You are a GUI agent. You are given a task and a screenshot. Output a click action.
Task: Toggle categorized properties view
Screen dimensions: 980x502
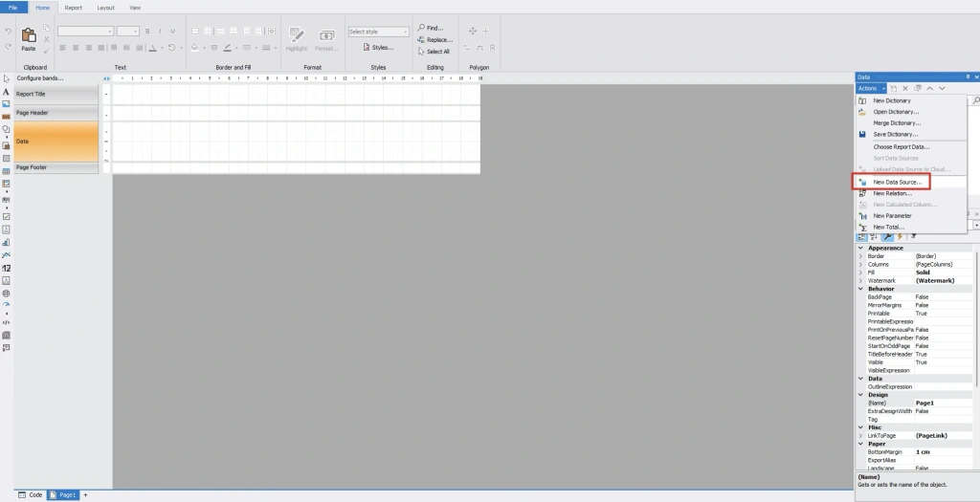[862, 236]
